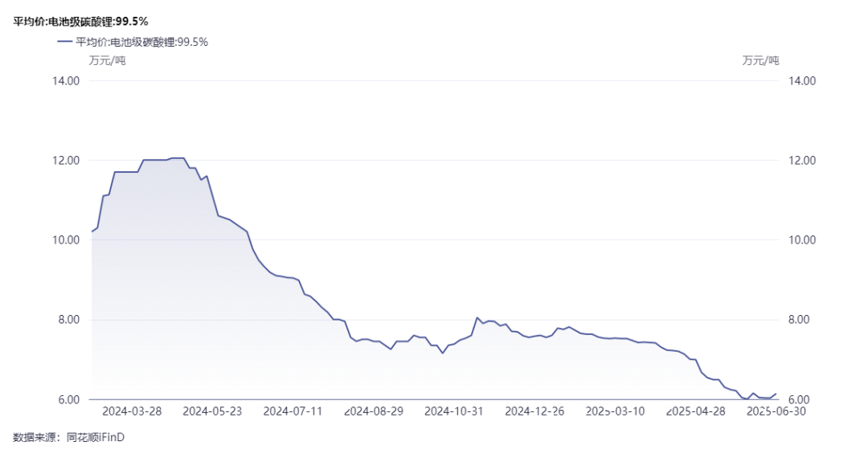This screenshot has height=458, width=868.
Task: Click the final data point of the line
Action: point(776,394)
